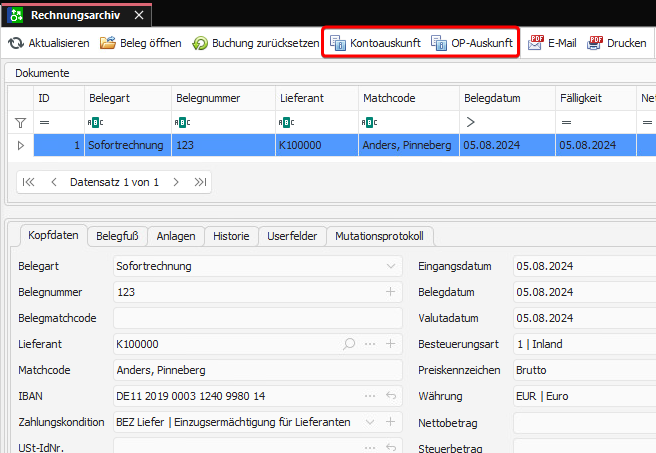Screen dimensions: 656x453
Task: Click the Drucken print icon
Action: point(596,43)
